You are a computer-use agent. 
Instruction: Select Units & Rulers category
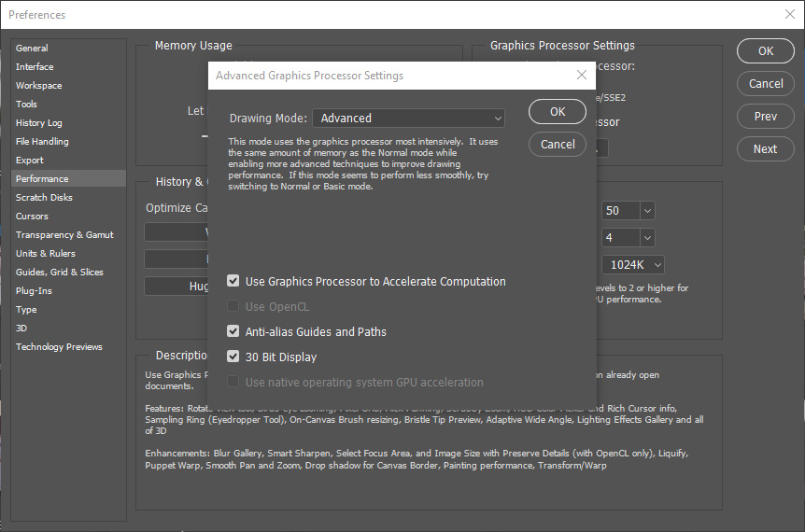(x=68, y=254)
